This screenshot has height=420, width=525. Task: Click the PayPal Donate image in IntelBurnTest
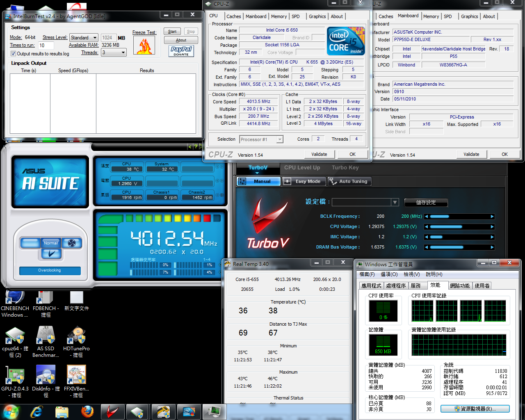coord(181,51)
